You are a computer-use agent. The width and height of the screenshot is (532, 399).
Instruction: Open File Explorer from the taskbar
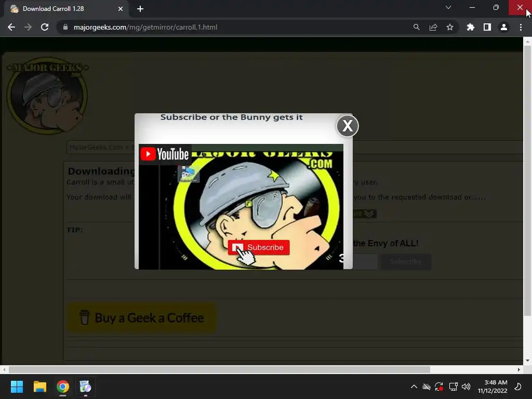(x=39, y=387)
